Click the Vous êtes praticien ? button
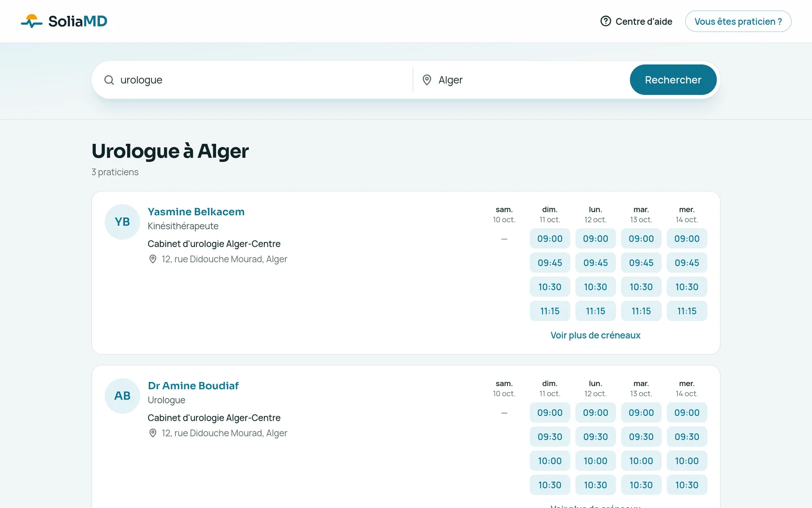Image resolution: width=812 pixels, height=508 pixels. [738, 21]
